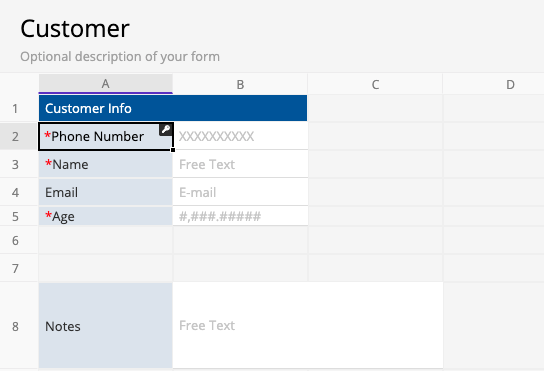This screenshot has width=544, height=371.
Task: Click the optional form description text
Action: coord(120,57)
